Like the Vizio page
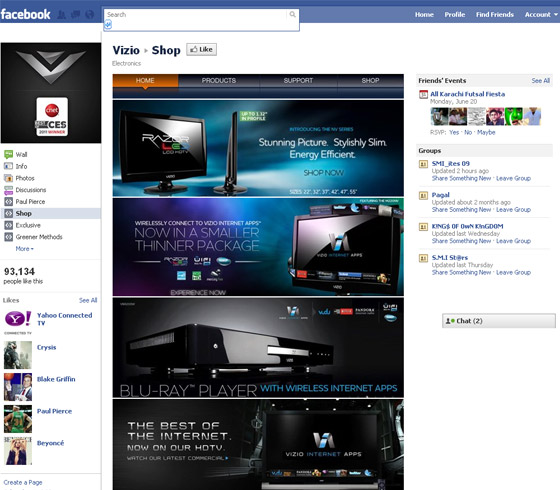The width and height of the screenshot is (560, 490). [201, 49]
